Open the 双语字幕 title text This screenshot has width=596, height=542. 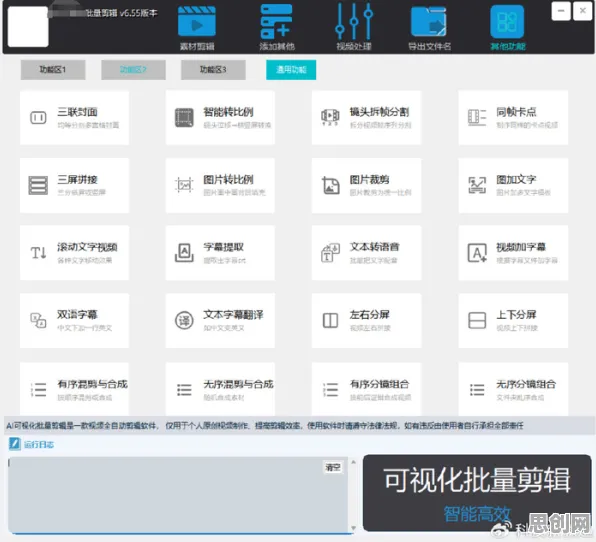[77, 315]
